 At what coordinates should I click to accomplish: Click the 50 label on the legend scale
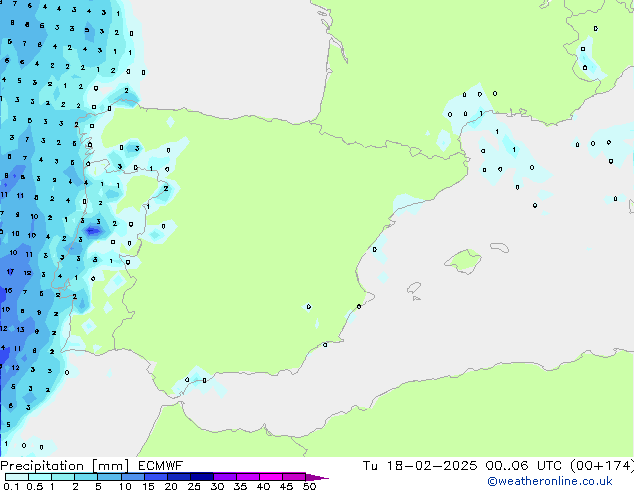[310, 486]
